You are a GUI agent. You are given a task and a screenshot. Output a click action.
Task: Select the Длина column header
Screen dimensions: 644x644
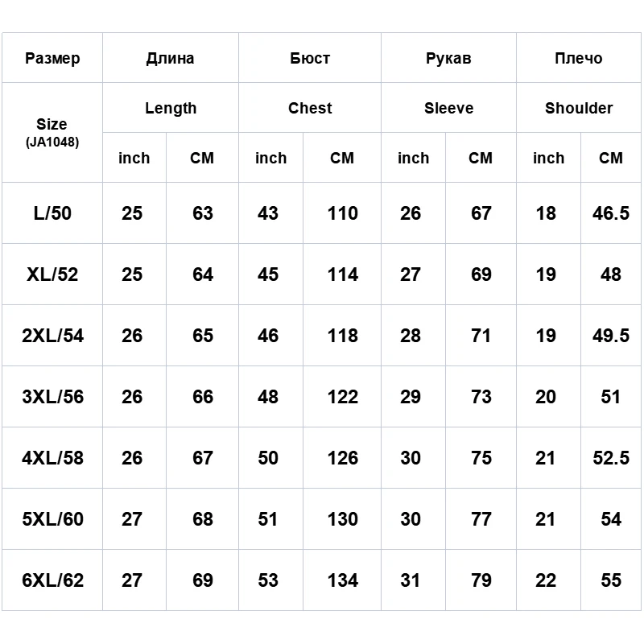(171, 58)
